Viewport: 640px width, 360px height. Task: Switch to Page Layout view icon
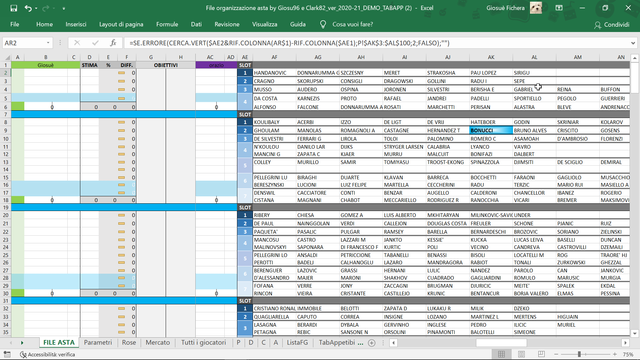521,354
